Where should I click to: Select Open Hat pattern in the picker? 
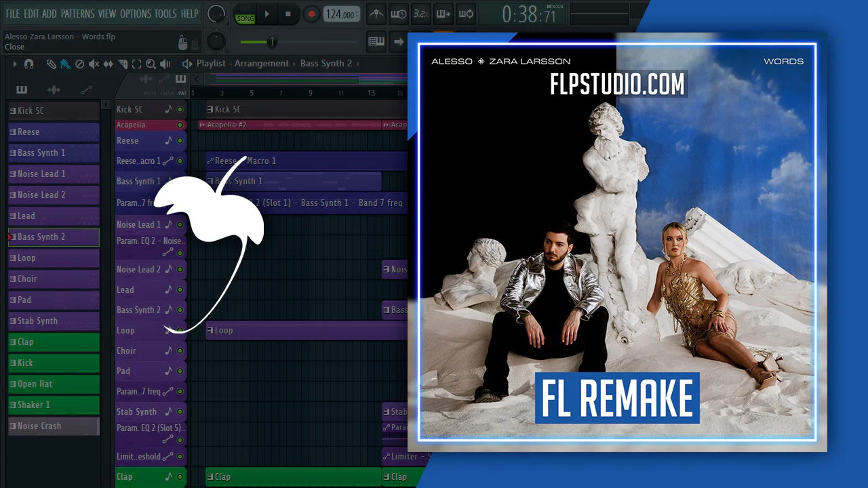pyautogui.click(x=54, y=384)
